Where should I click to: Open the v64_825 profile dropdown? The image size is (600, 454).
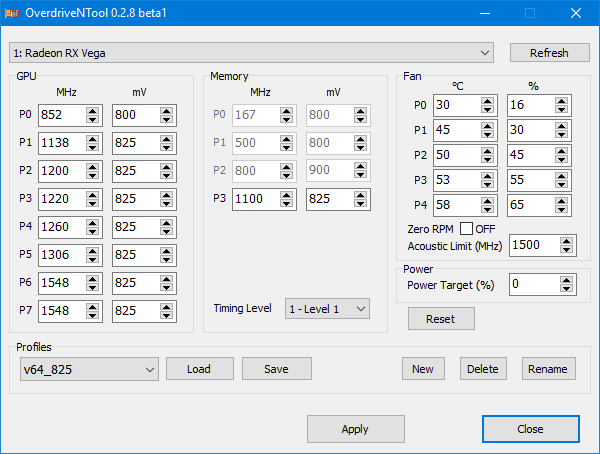89,369
